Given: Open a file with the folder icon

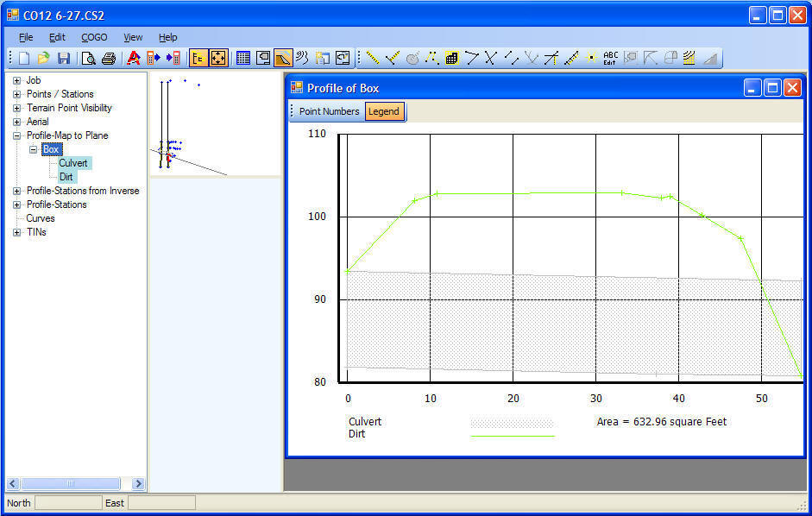Looking at the screenshot, I should [43, 59].
